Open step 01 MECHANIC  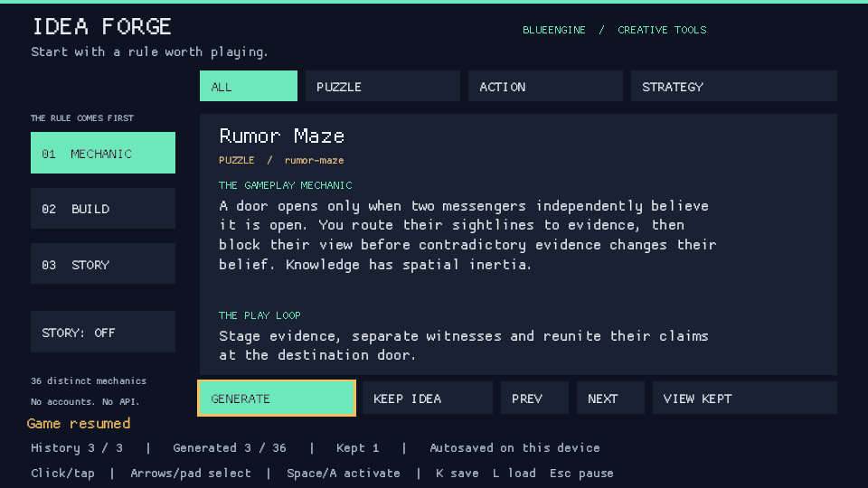103,153
